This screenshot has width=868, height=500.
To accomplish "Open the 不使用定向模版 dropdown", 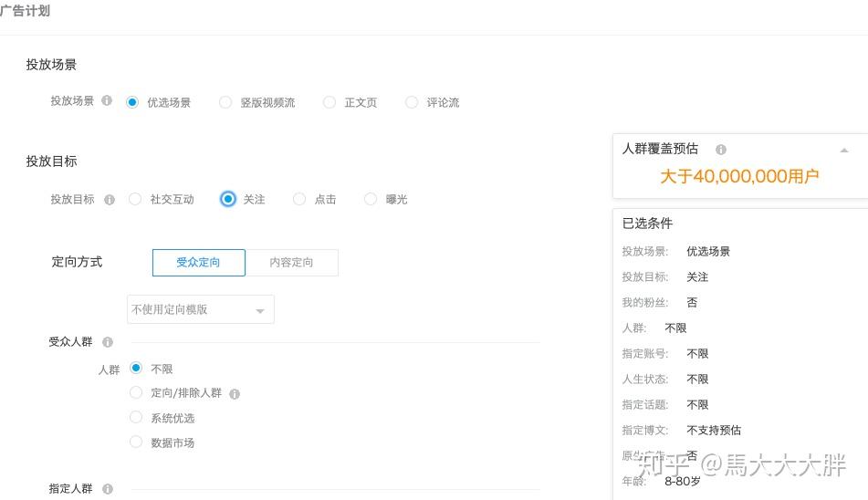I will pos(201,309).
